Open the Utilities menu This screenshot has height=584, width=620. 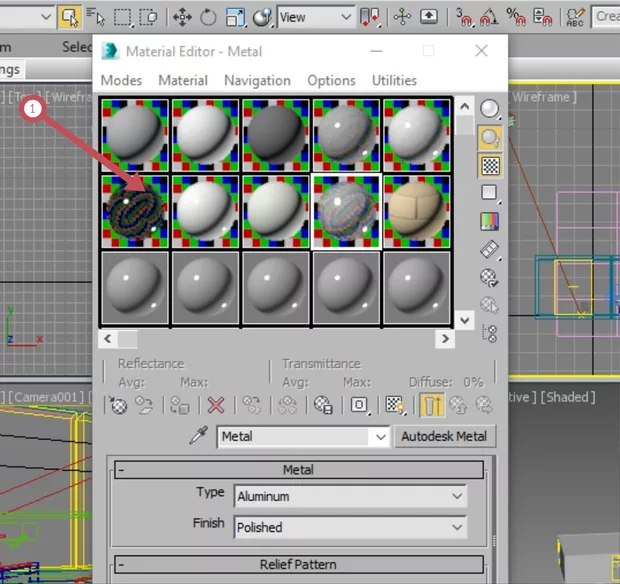(394, 80)
